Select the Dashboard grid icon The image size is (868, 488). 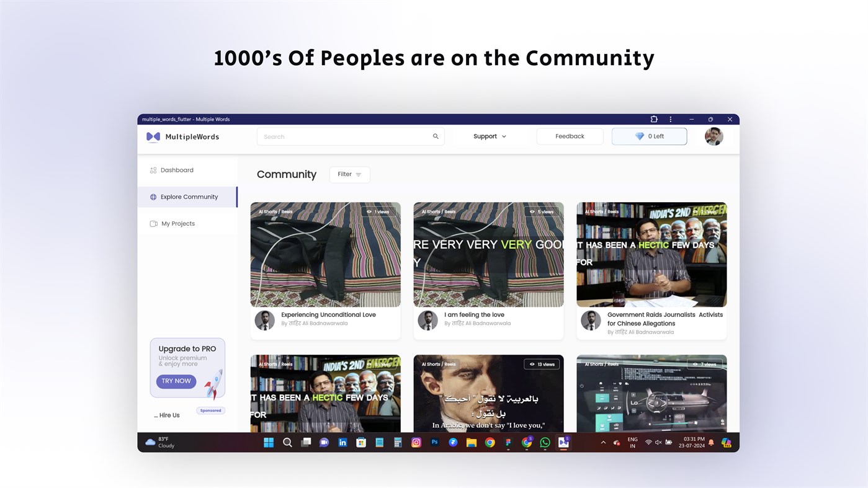[x=152, y=170]
